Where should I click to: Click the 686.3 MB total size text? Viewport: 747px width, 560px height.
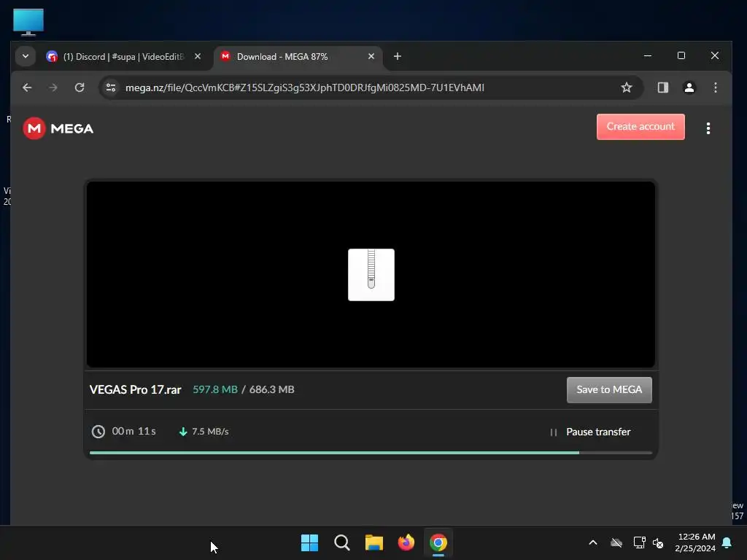[x=271, y=389]
